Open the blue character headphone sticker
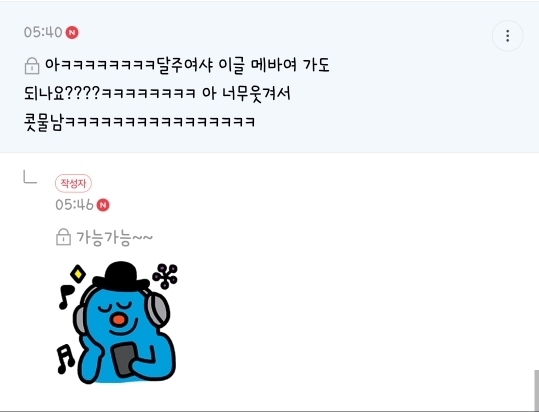 (117, 323)
